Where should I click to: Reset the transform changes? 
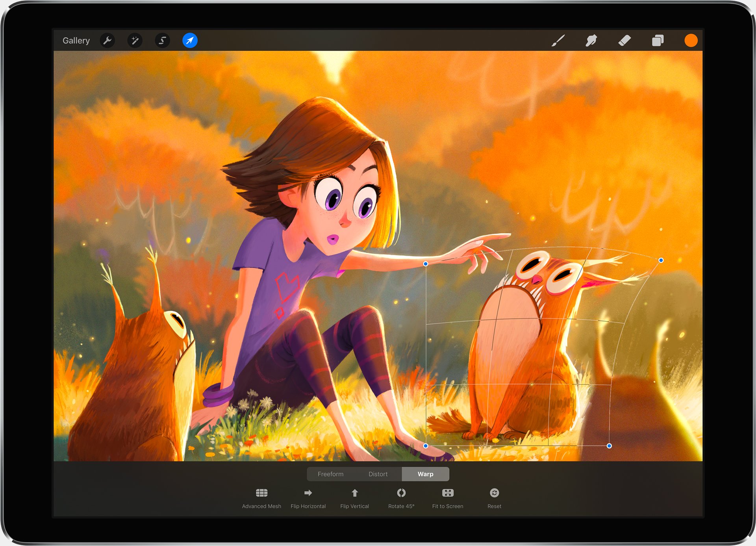tap(494, 498)
